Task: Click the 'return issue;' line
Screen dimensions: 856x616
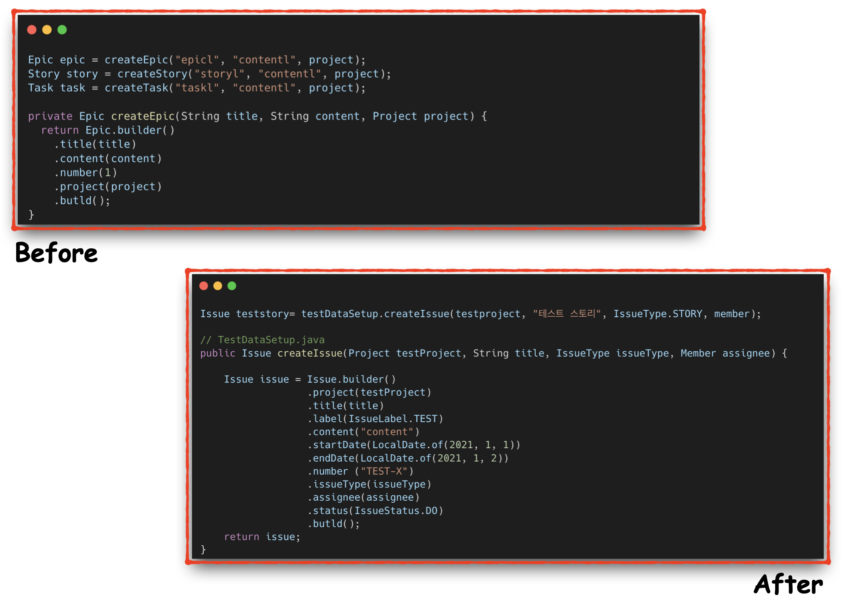Action: 262,537
